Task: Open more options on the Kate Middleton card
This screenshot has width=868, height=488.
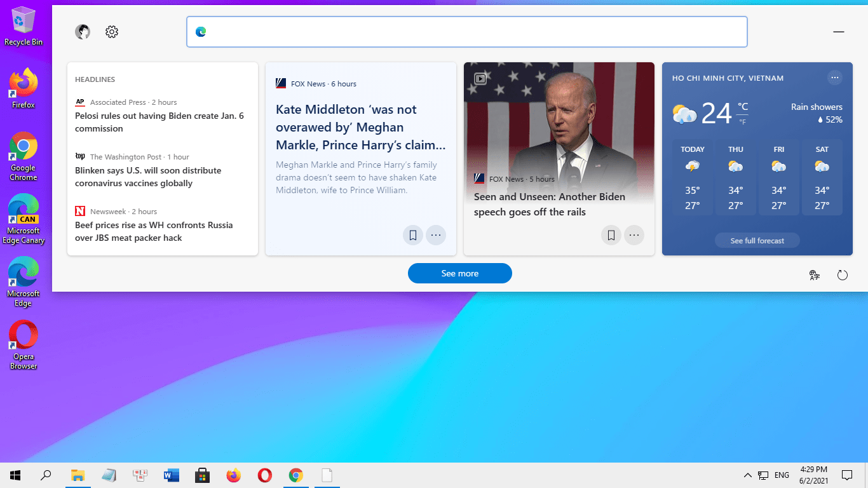Action: point(436,235)
